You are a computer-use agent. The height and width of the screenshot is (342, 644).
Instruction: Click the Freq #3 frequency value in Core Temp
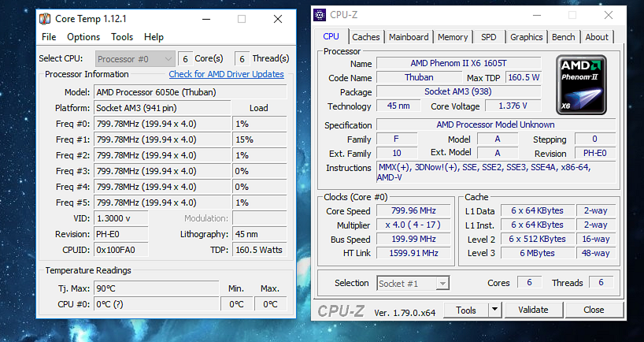162,171
